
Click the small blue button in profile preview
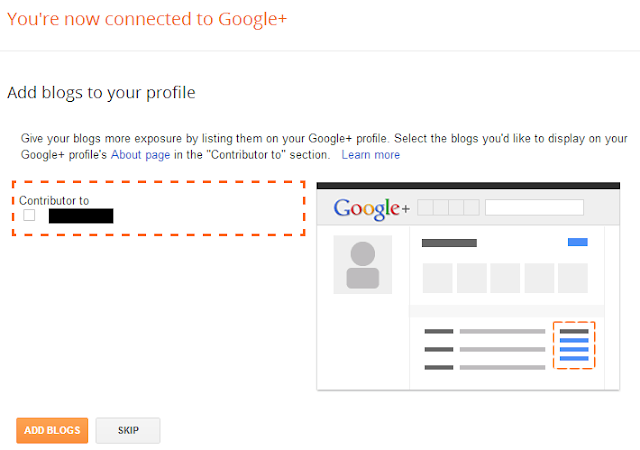pyautogui.click(x=577, y=242)
